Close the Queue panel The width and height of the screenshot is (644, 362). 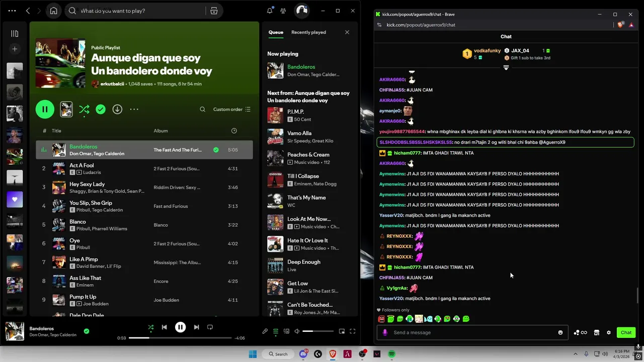click(x=347, y=32)
